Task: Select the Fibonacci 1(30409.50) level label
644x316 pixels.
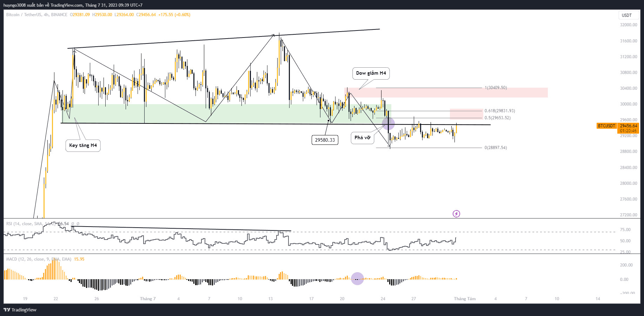Action: click(496, 88)
